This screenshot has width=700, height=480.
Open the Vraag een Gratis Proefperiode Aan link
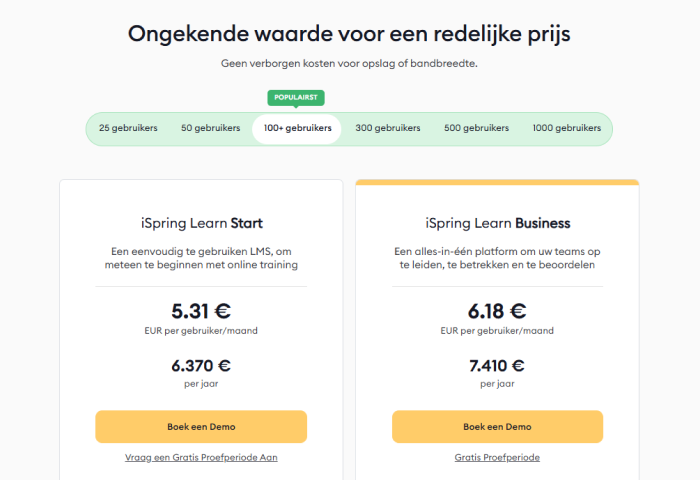tap(201, 457)
